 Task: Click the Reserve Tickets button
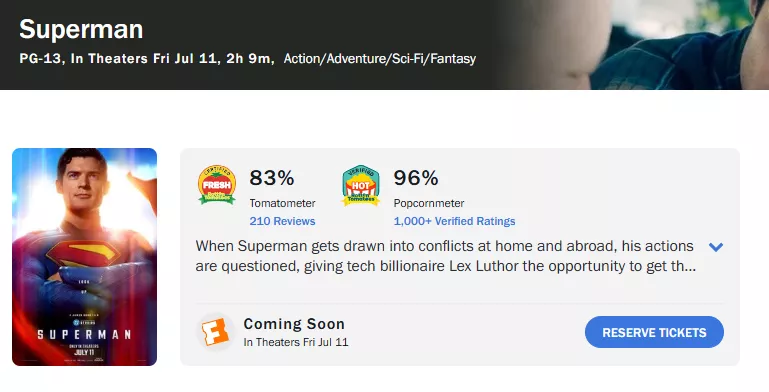tap(654, 332)
